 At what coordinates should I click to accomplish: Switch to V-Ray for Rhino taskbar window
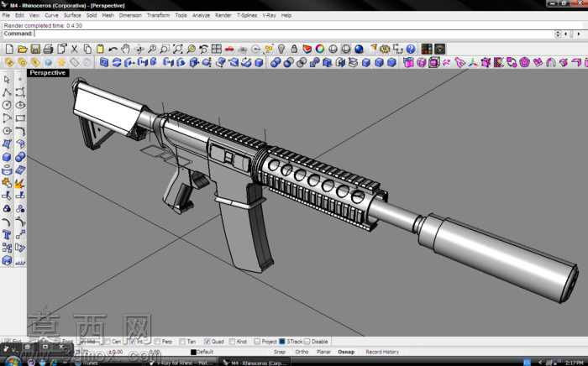[x=181, y=363]
